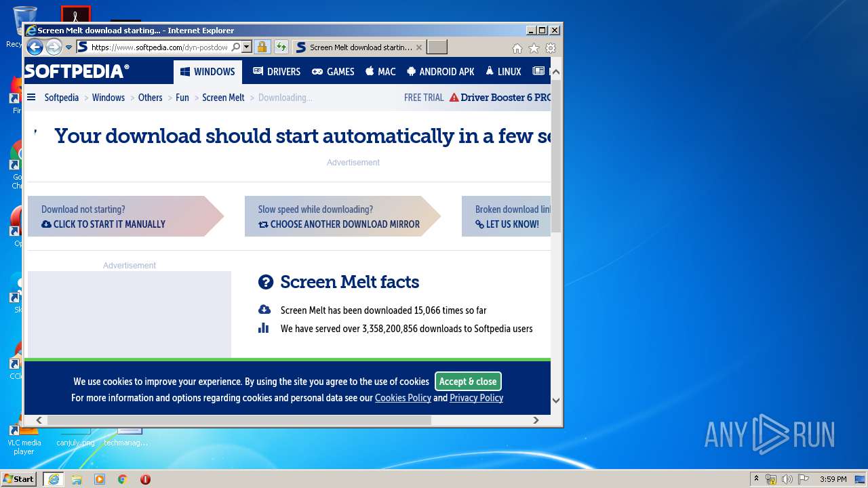868x488 pixels.
Task: Click the Home icon in IE
Action: [517, 48]
